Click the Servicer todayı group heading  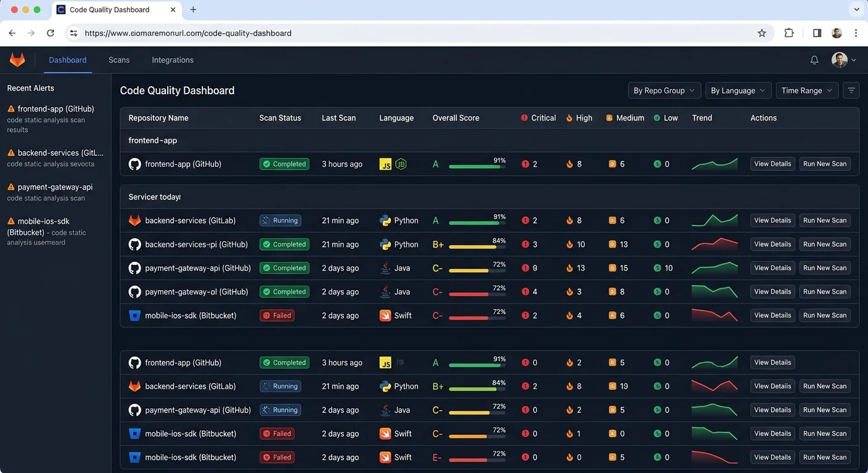point(155,197)
